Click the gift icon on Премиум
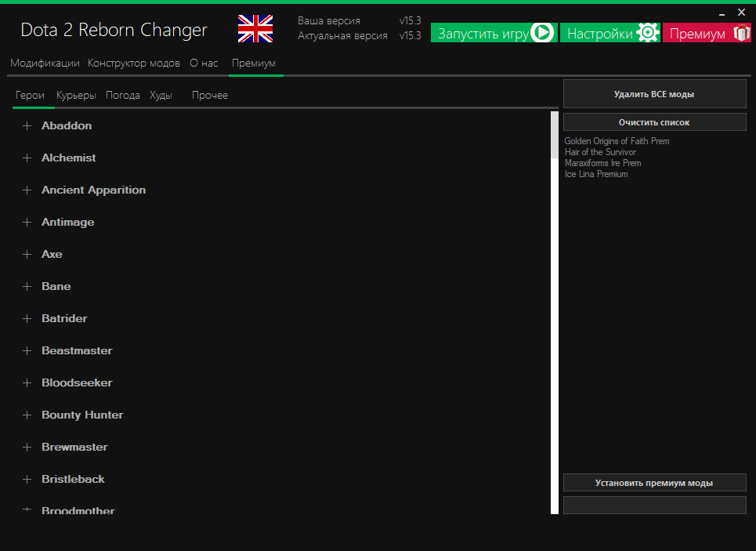 742,33
